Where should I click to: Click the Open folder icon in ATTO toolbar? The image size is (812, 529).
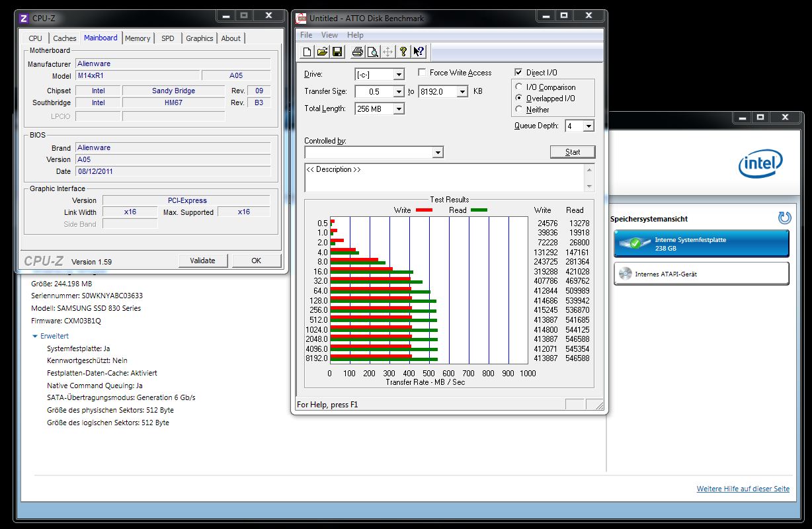point(322,52)
